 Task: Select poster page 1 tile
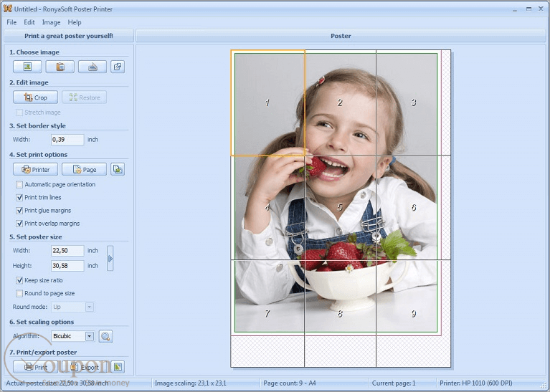point(267,102)
